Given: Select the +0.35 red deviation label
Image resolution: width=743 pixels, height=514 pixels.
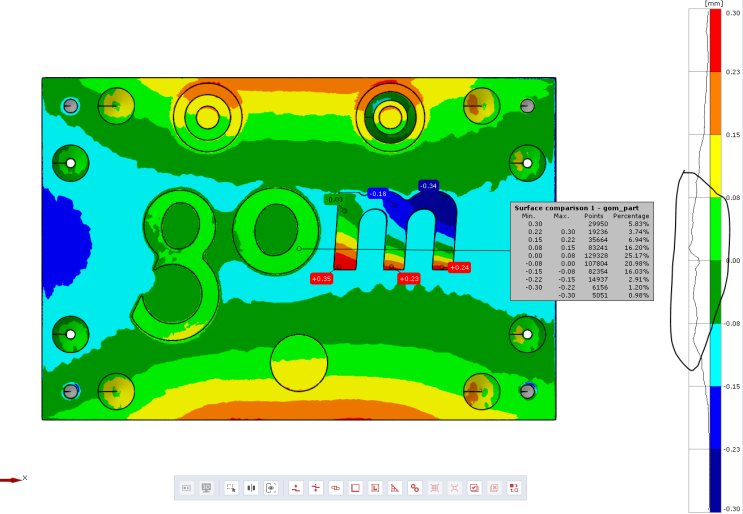Looking at the screenshot, I should coord(321,279).
